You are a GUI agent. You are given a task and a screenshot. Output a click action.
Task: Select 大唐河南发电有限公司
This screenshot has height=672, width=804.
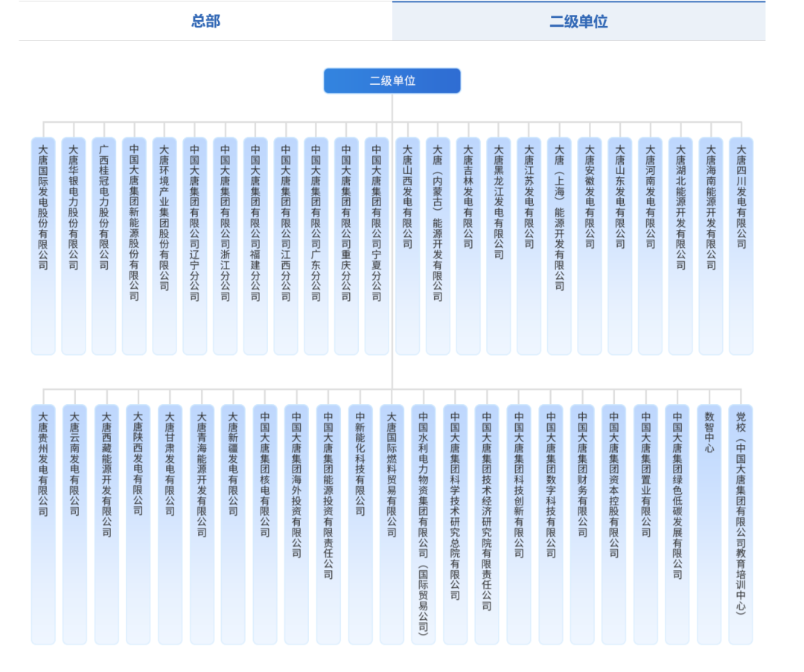650,246
